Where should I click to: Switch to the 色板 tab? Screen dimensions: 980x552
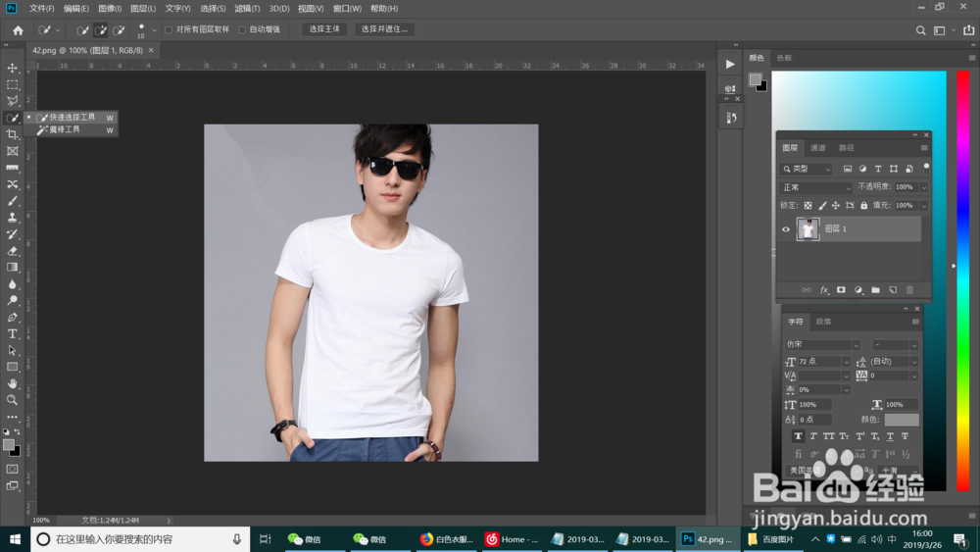(x=784, y=58)
